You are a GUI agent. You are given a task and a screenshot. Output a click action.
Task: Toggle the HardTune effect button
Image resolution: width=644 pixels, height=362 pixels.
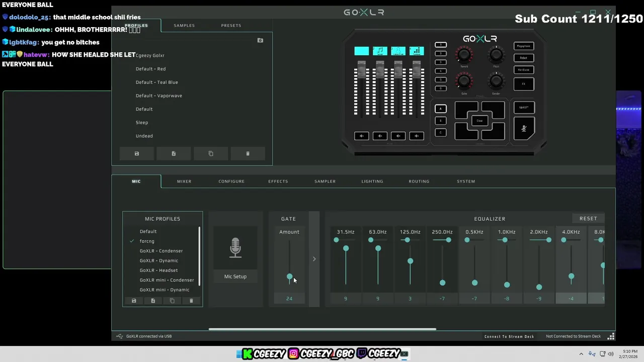pos(524,70)
